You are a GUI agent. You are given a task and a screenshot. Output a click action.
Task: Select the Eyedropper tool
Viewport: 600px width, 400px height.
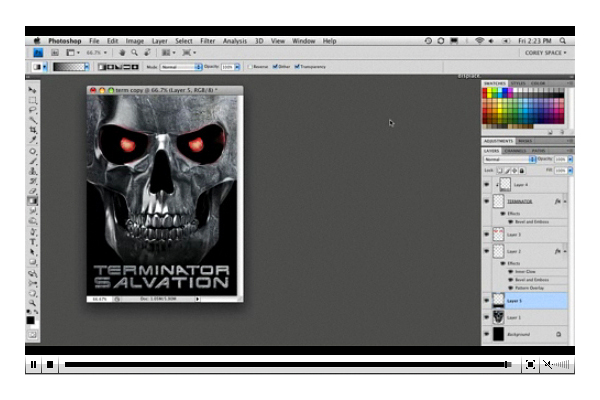pos(33,140)
